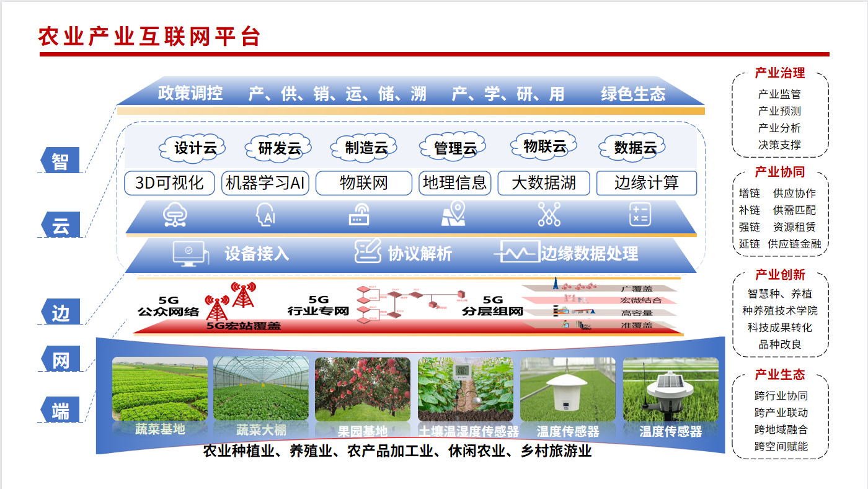Click the 设备接入 label
Screen dimensions: 868x489
coord(257,253)
